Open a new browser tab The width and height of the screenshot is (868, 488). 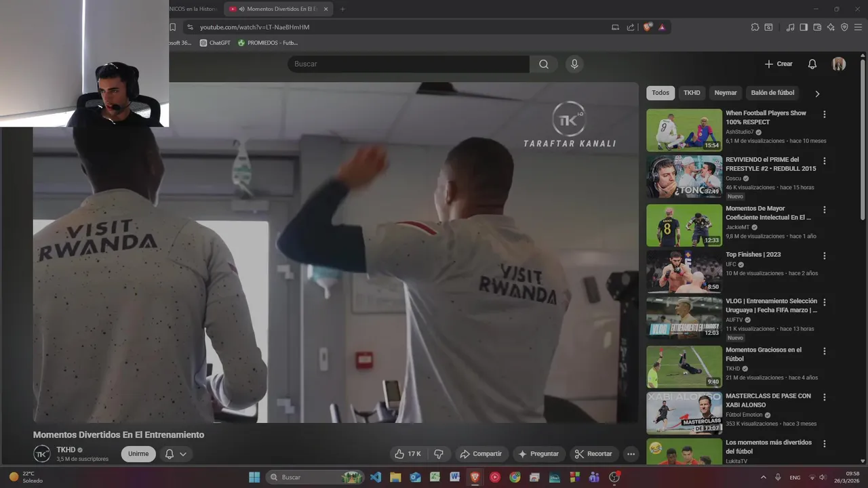tap(342, 9)
